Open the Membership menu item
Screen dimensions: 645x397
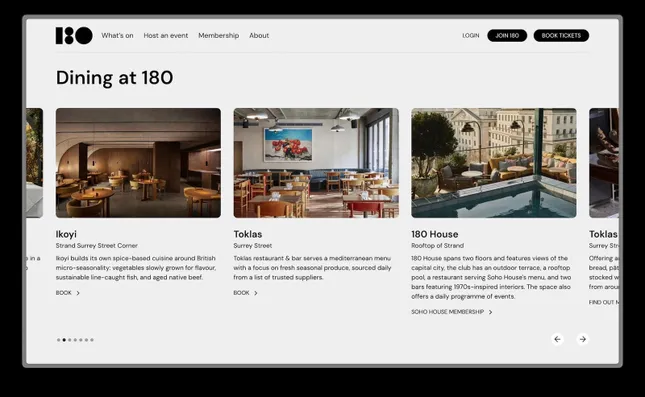tap(218, 36)
